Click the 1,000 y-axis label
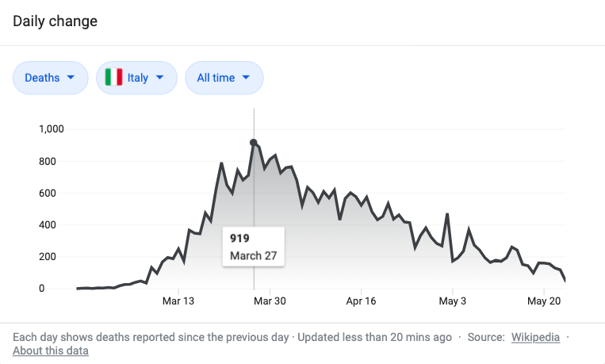 tap(52, 129)
